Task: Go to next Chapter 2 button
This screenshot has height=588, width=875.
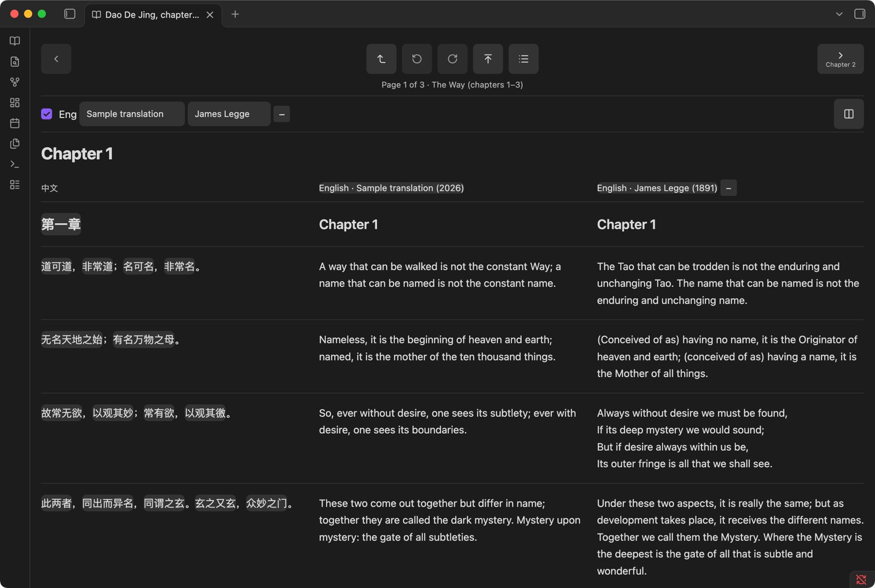Action: (841, 59)
